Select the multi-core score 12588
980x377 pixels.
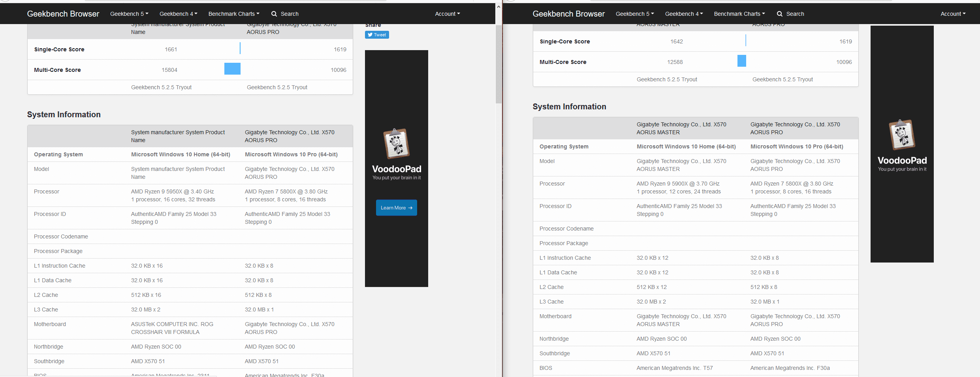click(675, 62)
